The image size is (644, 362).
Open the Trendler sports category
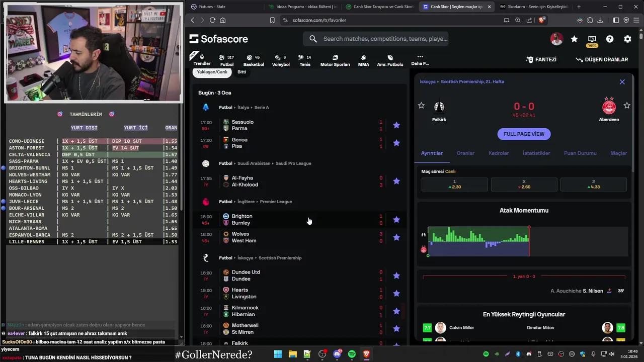point(202,59)
